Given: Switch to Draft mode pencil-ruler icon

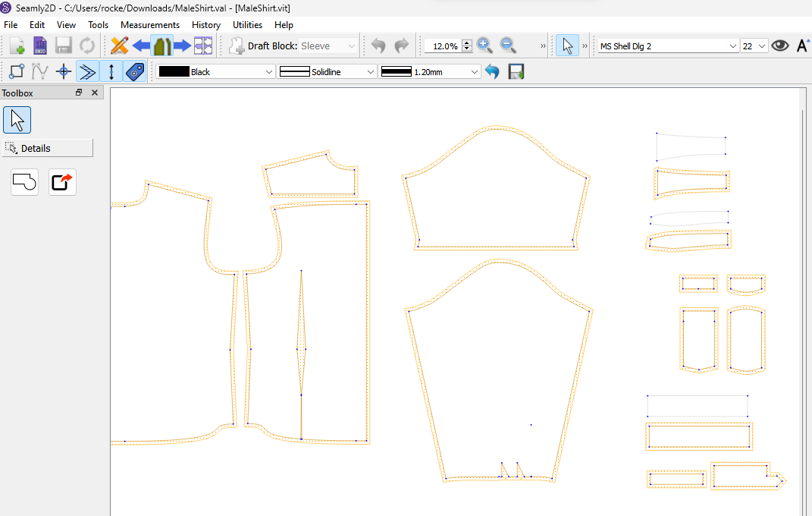Looking at the screenshot, I should (x=119, y=46).
